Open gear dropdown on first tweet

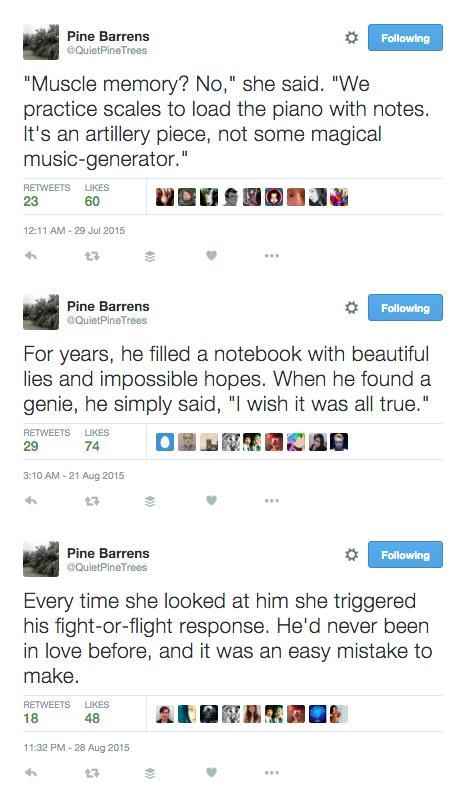click(352, 38)
